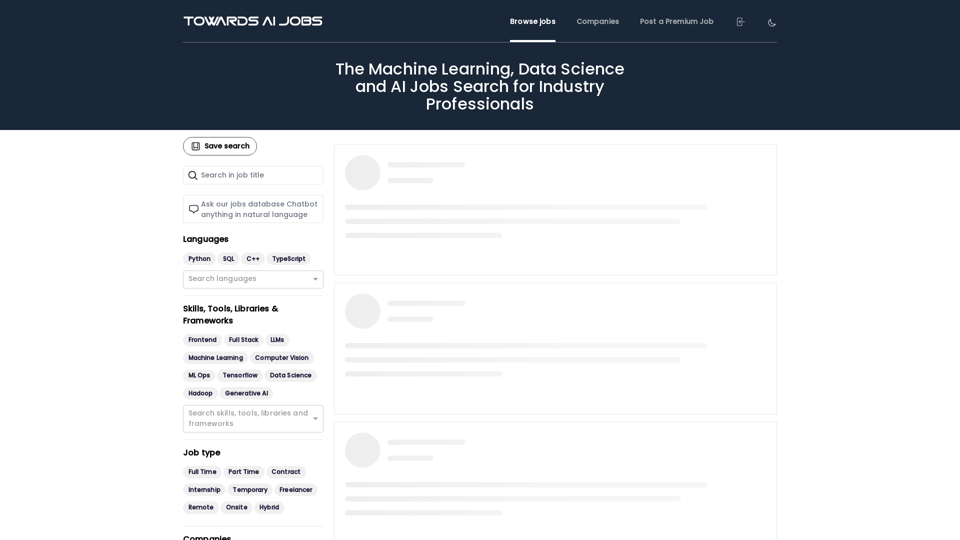Filter by Computer Vision tag
This screenshot has height=540, width=960.
point(282,358)
